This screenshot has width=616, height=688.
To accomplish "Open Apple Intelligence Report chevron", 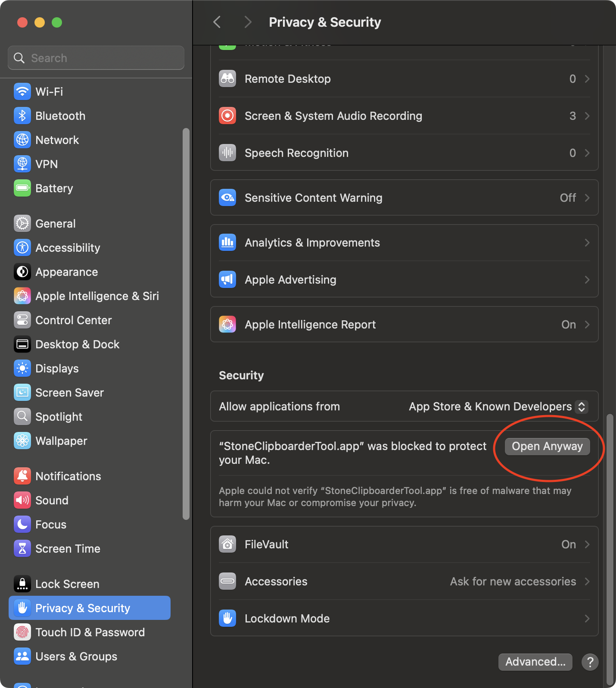I will pos(587,325).
